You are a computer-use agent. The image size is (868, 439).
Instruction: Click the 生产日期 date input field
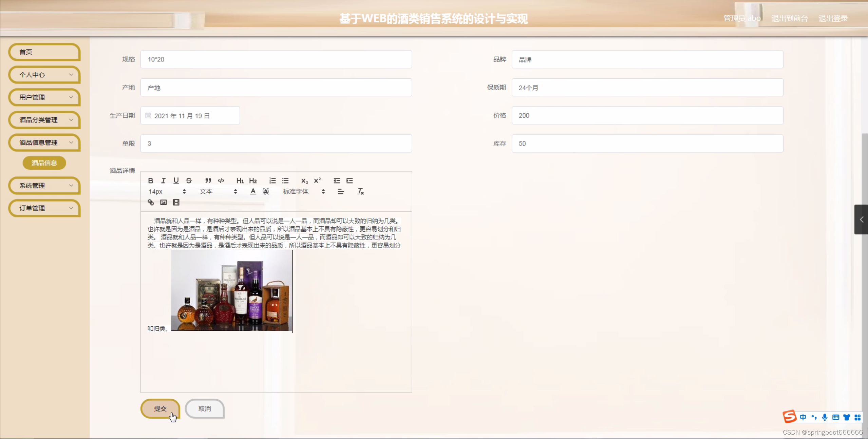pyautogui.click(x=190, y=116)
